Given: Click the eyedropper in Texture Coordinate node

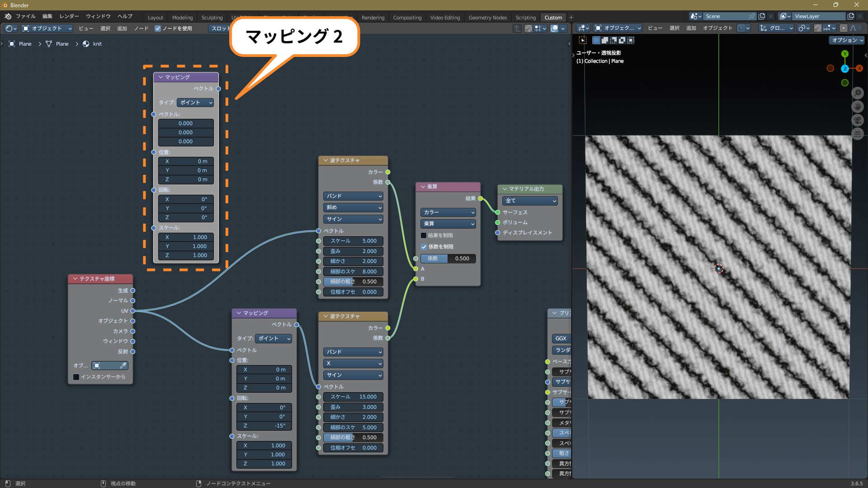Looking at the screenshot, I should [x=123, y=366].
